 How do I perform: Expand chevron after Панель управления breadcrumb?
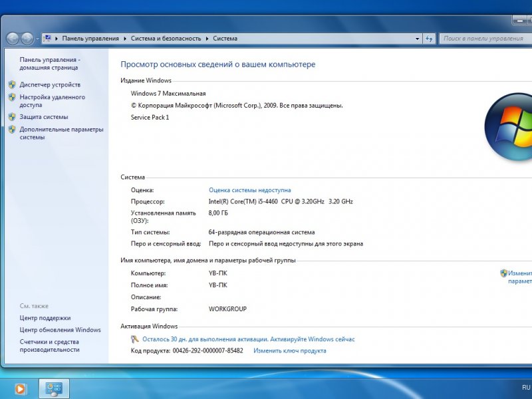click(125, 39)
